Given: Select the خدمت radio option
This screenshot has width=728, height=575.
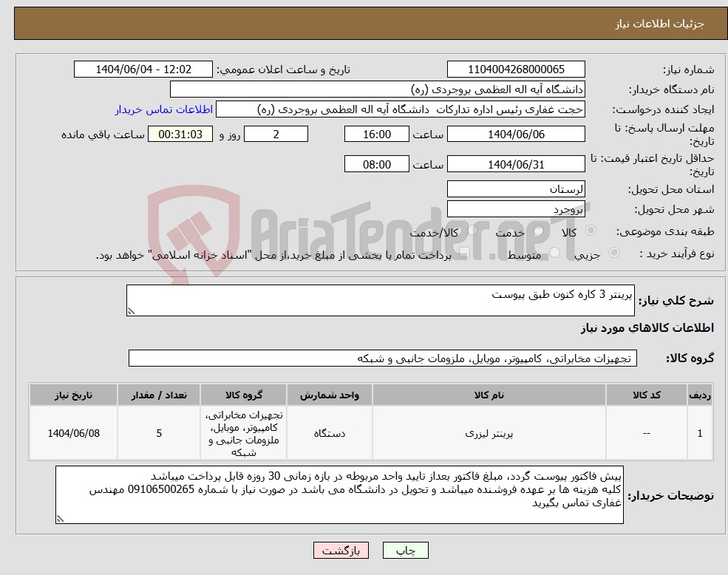Looking at the screenshot, I should click(538, 231).
